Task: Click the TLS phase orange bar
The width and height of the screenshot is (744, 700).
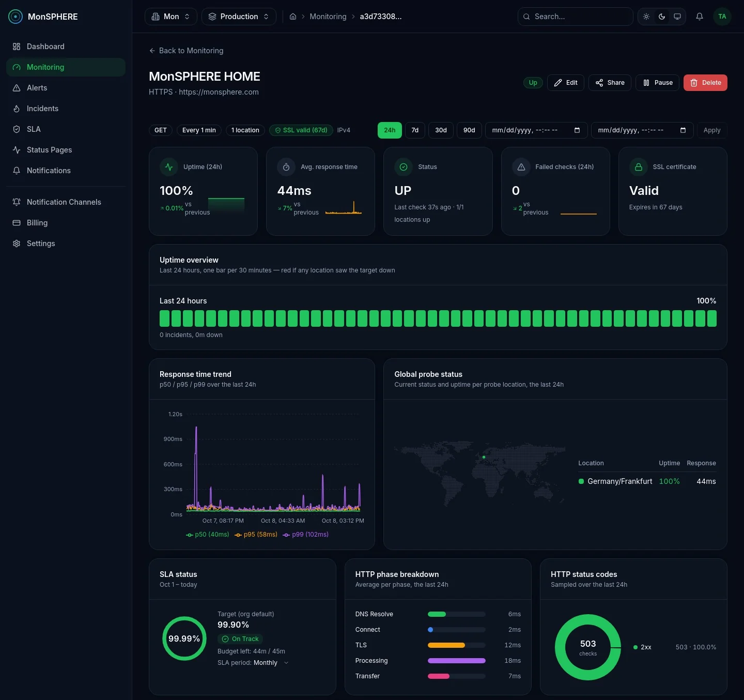Action: [446, 645]
